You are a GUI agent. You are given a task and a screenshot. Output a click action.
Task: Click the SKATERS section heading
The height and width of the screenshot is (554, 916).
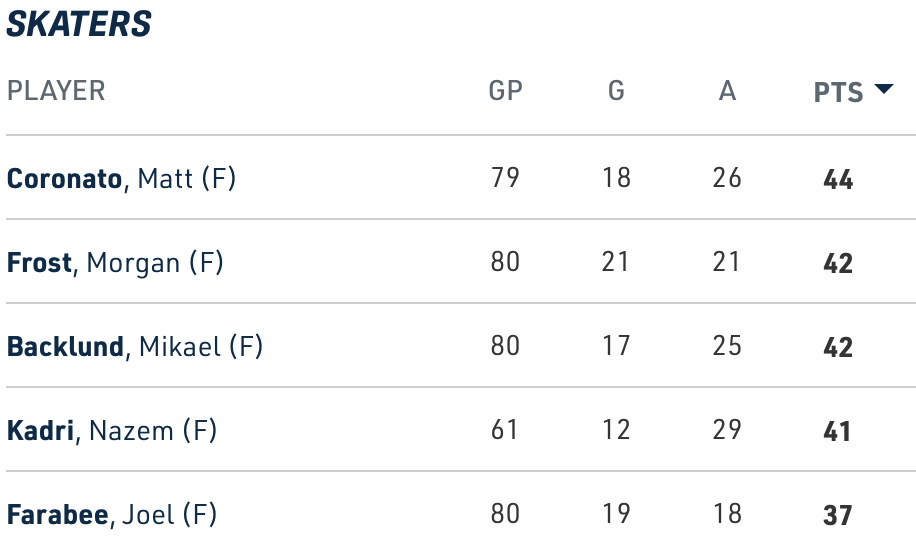79,24
